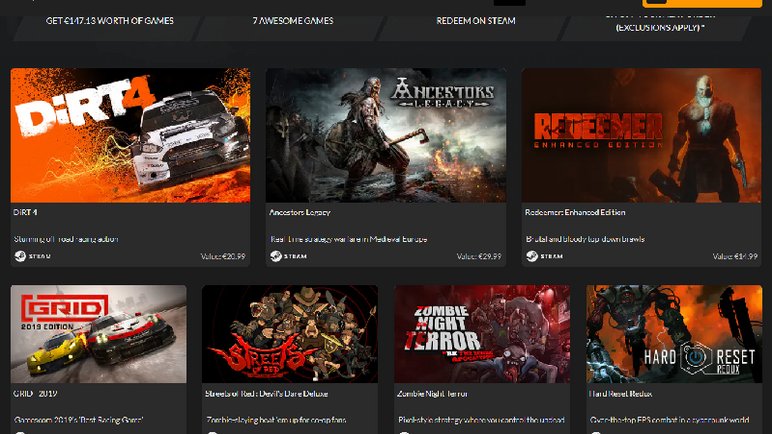
Task: Click Gamescom 2019's 'Best Racing Game' description
Action: click(x=79, y=420)
